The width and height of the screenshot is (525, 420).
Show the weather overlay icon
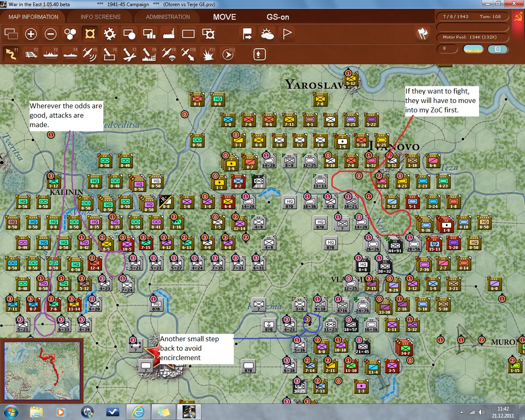coord(267,34)
